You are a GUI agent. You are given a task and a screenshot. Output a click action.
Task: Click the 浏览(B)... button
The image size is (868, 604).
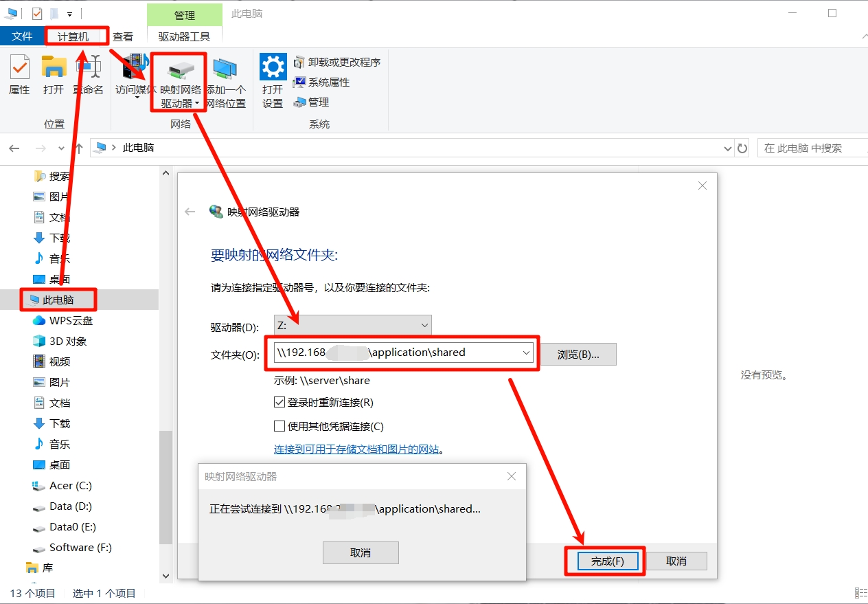tap(578, 355)
